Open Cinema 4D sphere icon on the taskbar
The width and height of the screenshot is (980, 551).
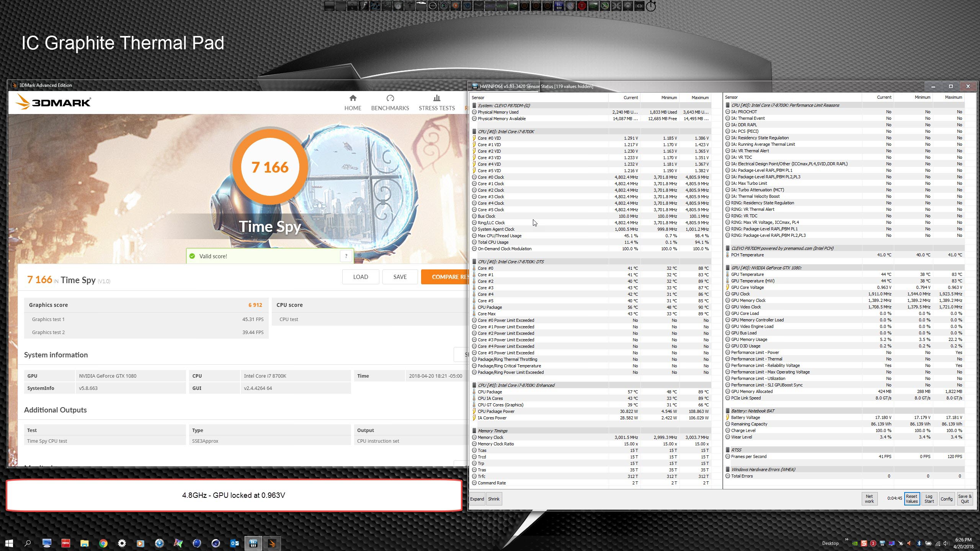pos(216,543)
